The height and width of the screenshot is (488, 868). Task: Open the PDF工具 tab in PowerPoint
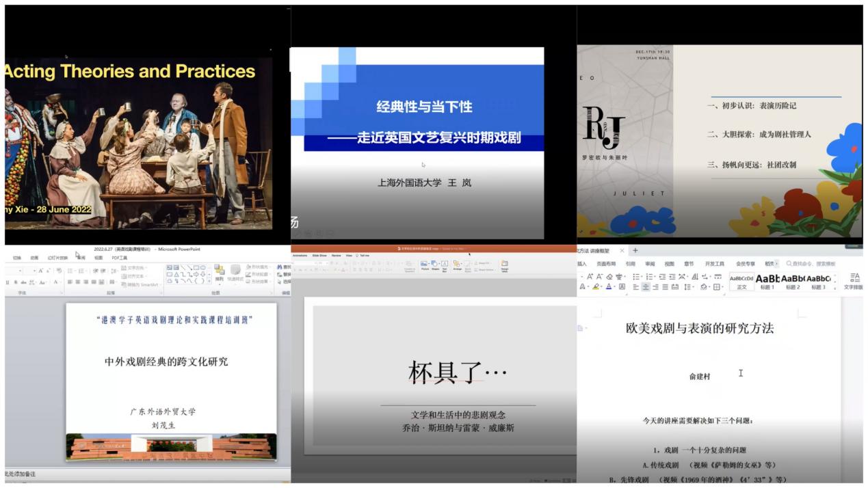[x=120, y=258]
